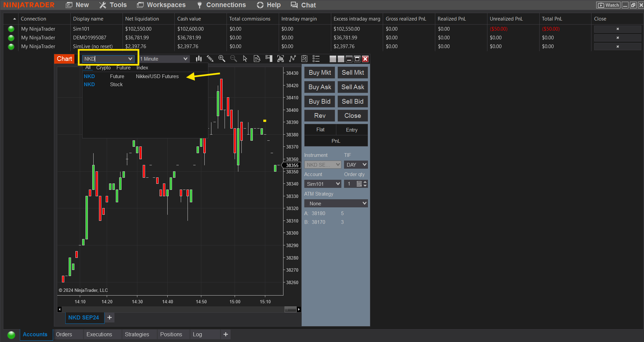Open the disabled NKD SE instrument dropdown
The width and height of the screenshot is (644, 342).
tap(323, 165)
